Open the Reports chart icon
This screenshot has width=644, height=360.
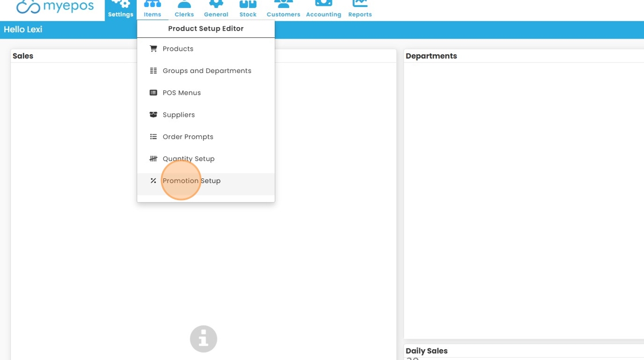point(360,3)
